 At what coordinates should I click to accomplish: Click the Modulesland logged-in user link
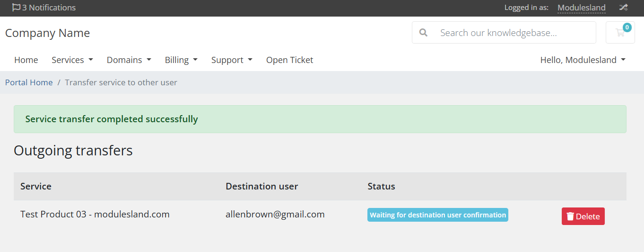point(582,8)
